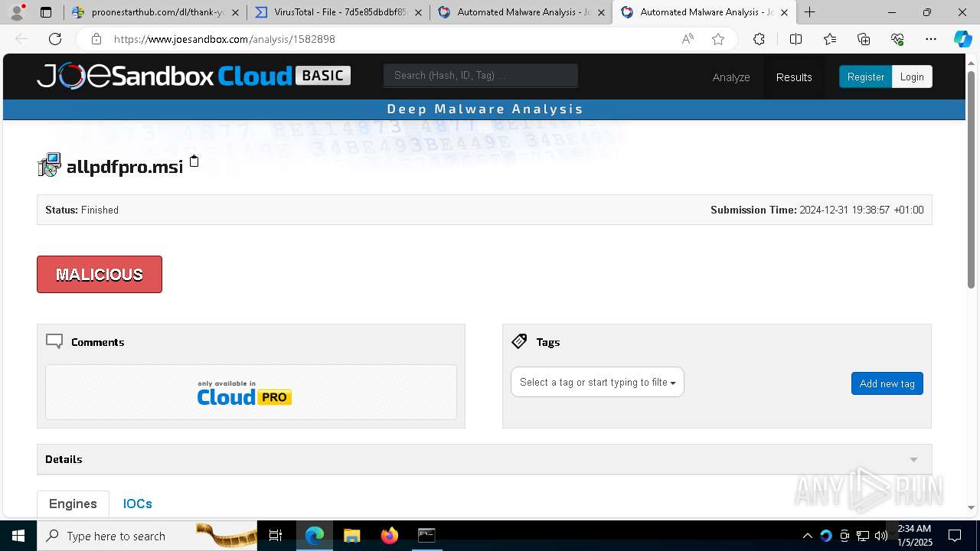Open the tab actions menu icon

pyautogui.click(x=46, y=12)
